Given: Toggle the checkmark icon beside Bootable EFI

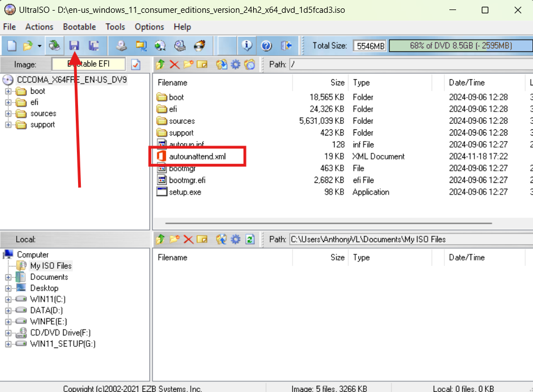Looking at the screenshot, I should (135, 65).
